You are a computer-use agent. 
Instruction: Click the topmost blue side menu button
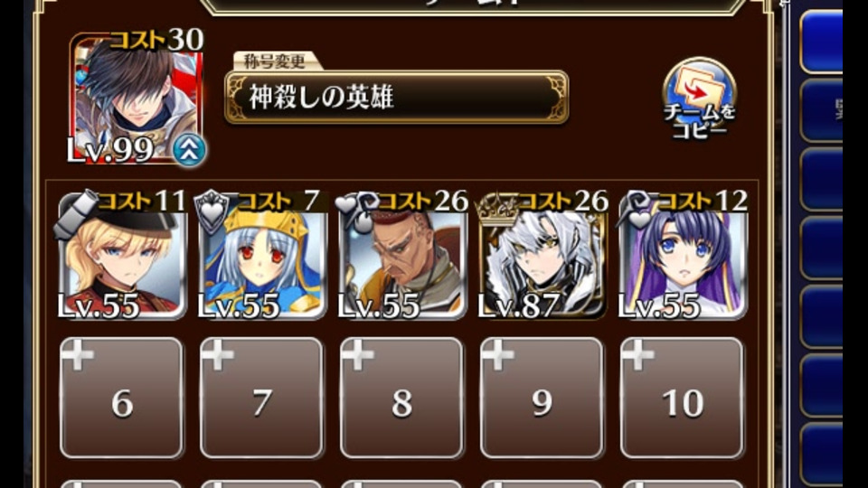coord(822,42)
